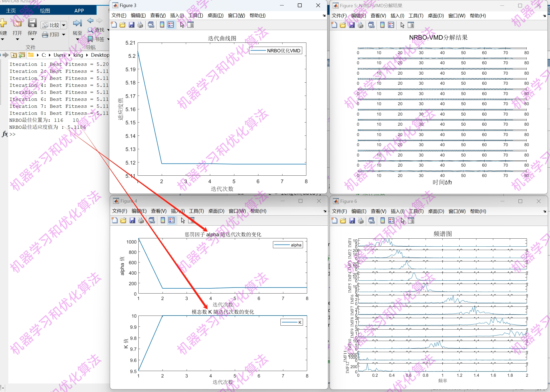This screenshot has width=550, height=392.
Task: Click the Find (查找) button
Action: (x=96, y=30)
